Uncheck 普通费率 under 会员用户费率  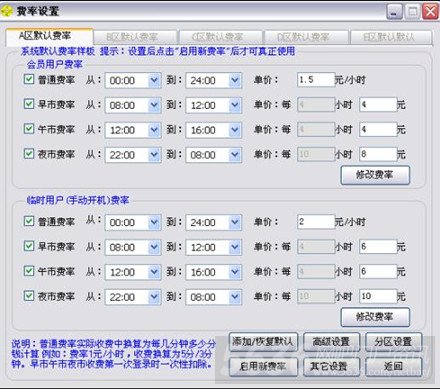click(x=29, y=79)
